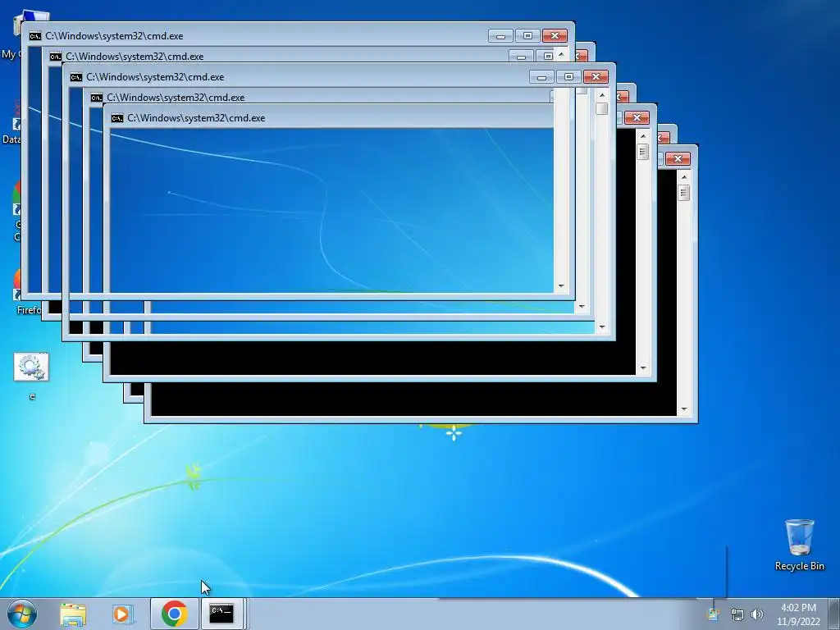Open system menu icon of topmost cmd window
The height and width of the screenshot is (630, 840).
[x=35, y=36]
